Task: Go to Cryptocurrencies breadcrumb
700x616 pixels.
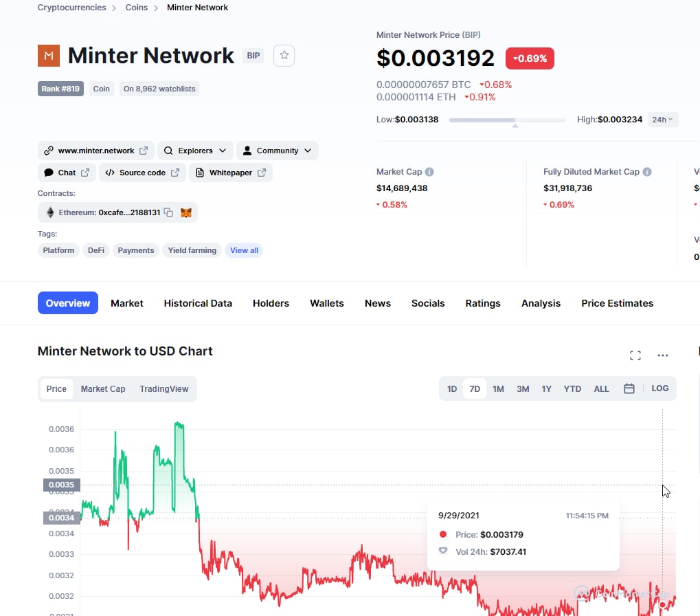Action: coord(72,8)
